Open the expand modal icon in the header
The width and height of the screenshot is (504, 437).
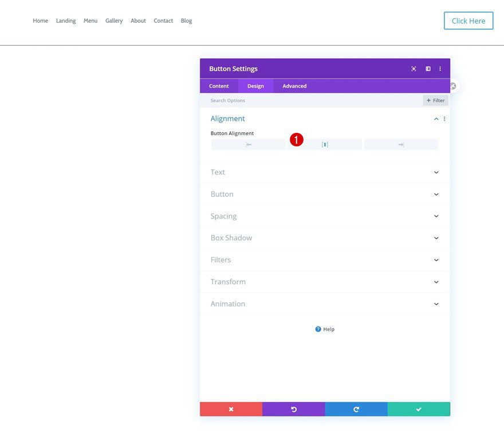(x=414, y=68)
